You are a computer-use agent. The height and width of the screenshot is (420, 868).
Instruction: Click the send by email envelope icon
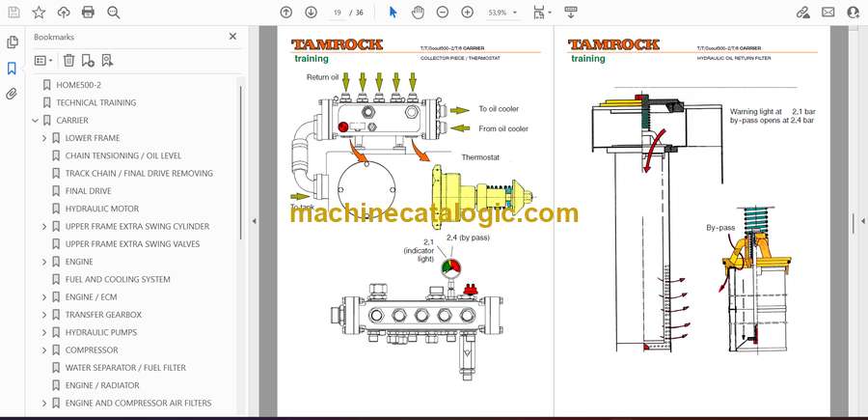point(828,13)
